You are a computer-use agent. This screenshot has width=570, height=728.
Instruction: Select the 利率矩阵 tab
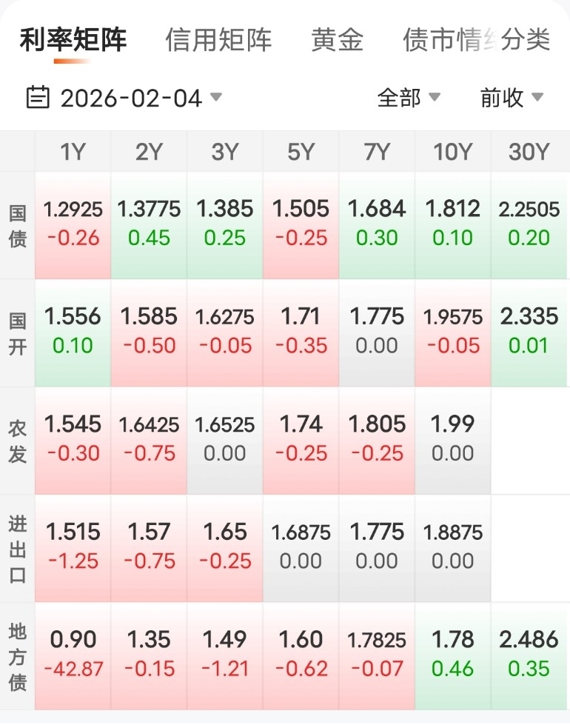click(73, 40)
